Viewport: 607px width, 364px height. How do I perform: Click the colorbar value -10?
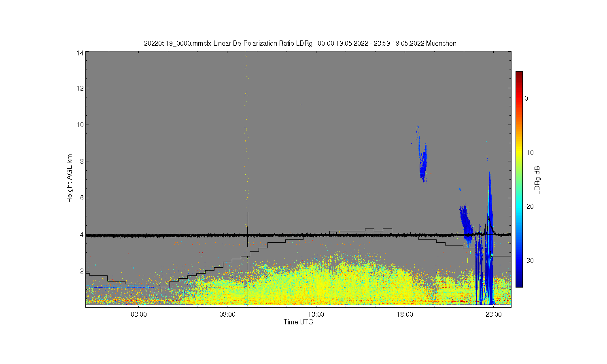[x=529, y=152]
